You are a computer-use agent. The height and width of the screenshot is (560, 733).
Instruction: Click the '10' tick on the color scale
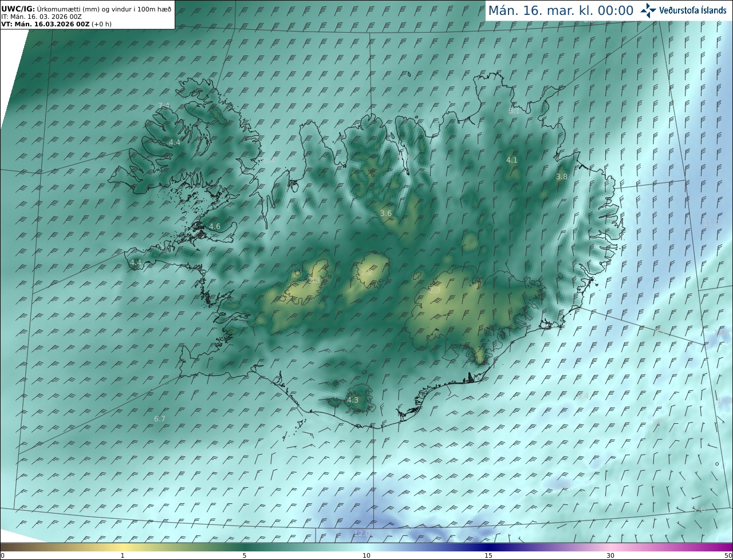pyautogui.click(x=366, y=556)
